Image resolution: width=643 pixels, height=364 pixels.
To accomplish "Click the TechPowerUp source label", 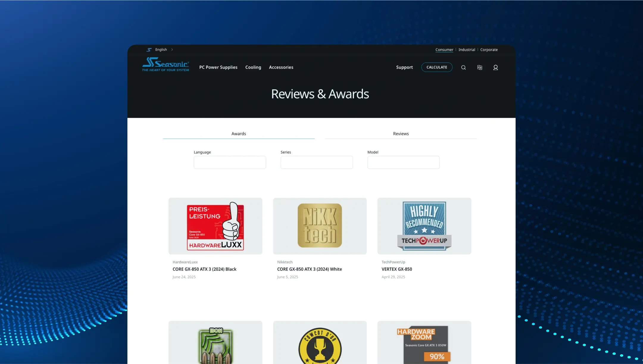I will pos(393,262).
